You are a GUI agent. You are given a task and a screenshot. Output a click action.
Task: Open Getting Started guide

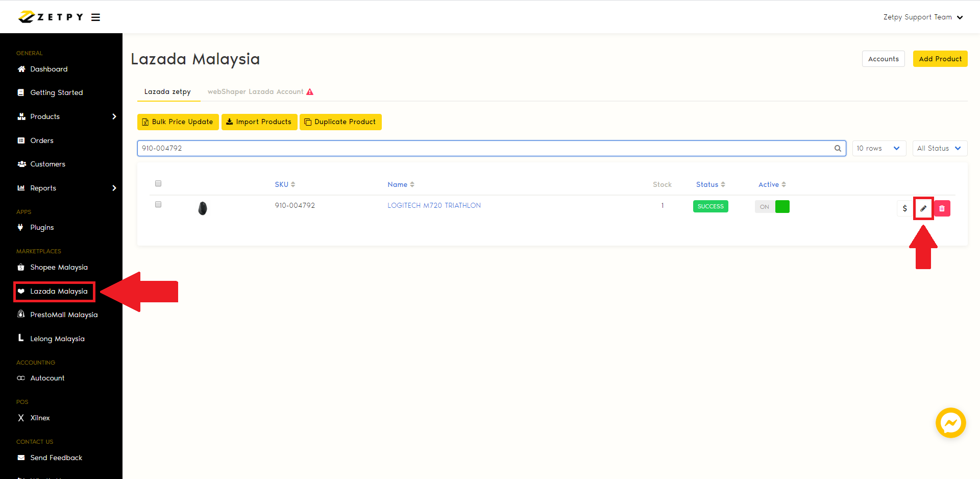click(56, 92)
